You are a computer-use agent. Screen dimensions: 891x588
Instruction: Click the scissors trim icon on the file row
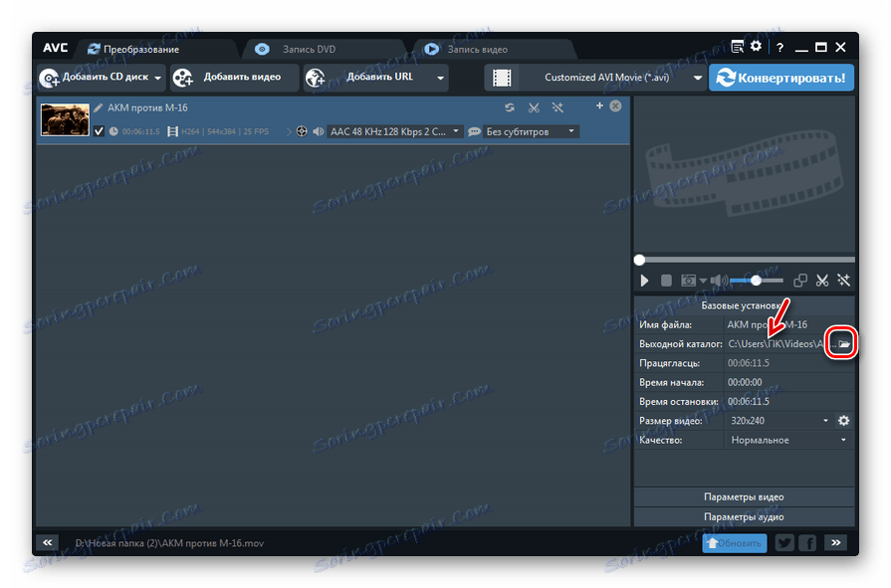(x=534, y=107)
